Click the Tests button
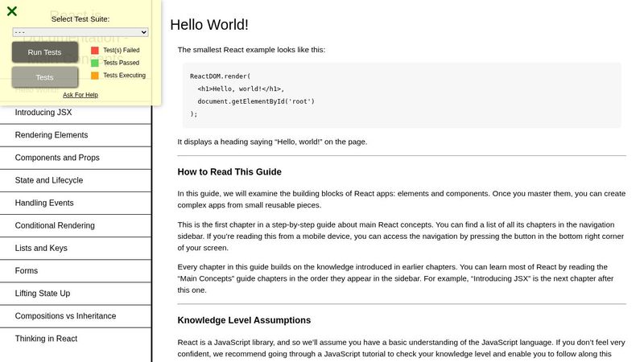644x362 pixels. pyautogui.click(x=45, y=77)
